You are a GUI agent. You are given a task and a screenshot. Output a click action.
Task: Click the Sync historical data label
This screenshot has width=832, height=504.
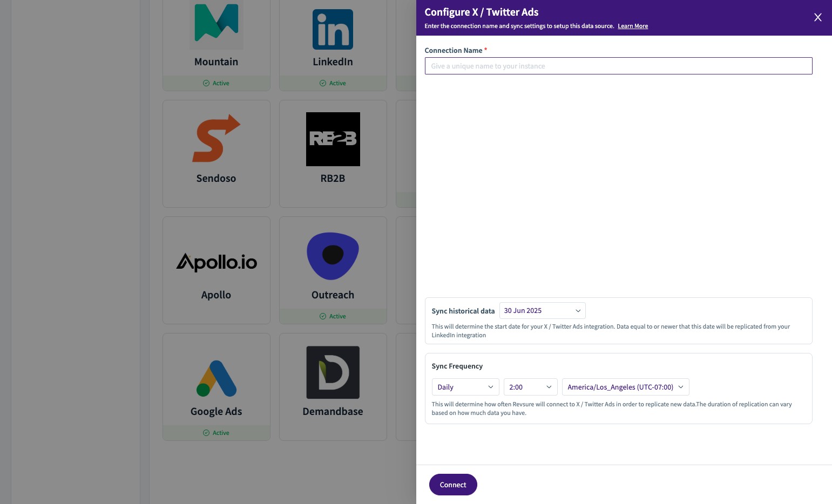click(463, 311)
